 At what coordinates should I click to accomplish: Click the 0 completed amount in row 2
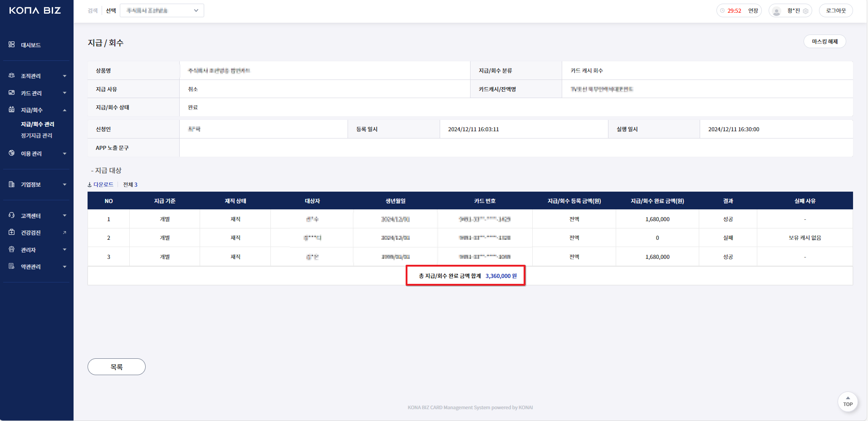[657, 238]
